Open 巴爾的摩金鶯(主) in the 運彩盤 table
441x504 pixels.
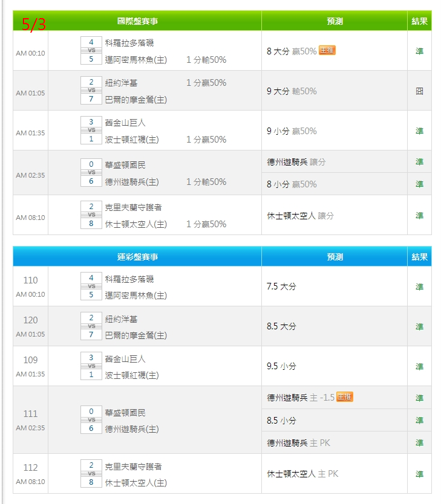[x=136, y=335]
